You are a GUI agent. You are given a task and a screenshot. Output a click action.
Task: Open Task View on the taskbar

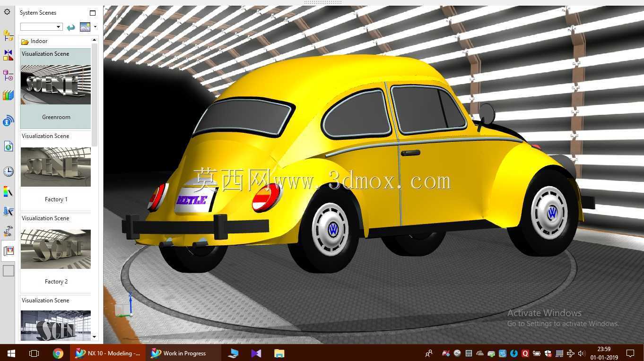coord(34,353)
